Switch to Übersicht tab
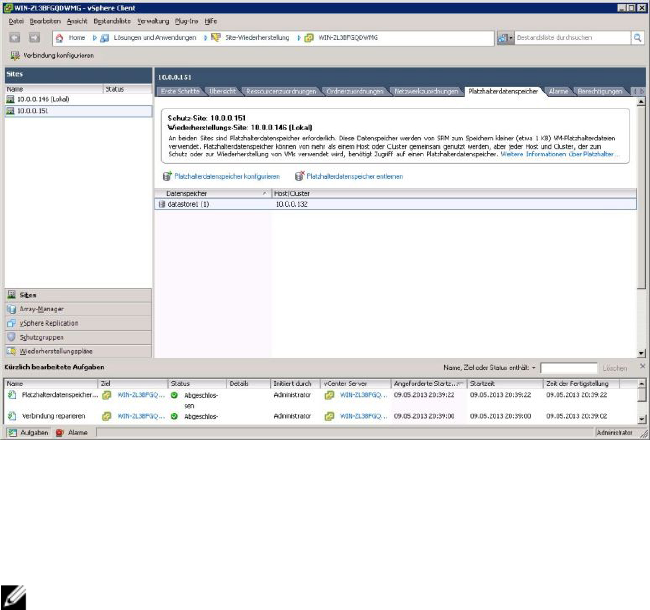The image size is (650, 610). tap(223, 91)
